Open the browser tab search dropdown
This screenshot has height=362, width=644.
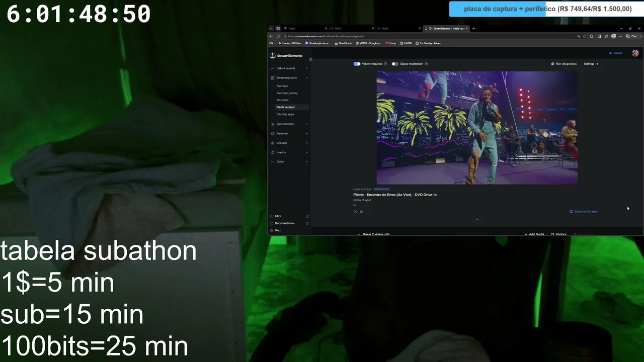tap(271, 29)
